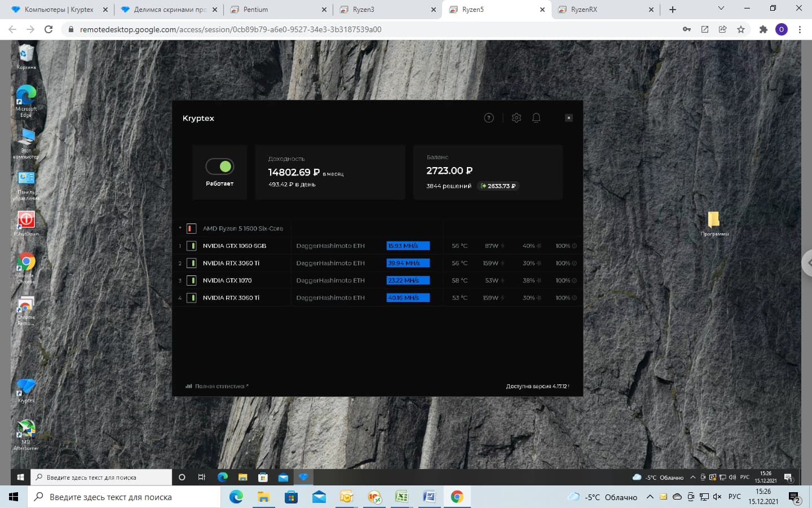
Task: Click the 40.16 MH/s hashrate bar
Action: point(408,297)
